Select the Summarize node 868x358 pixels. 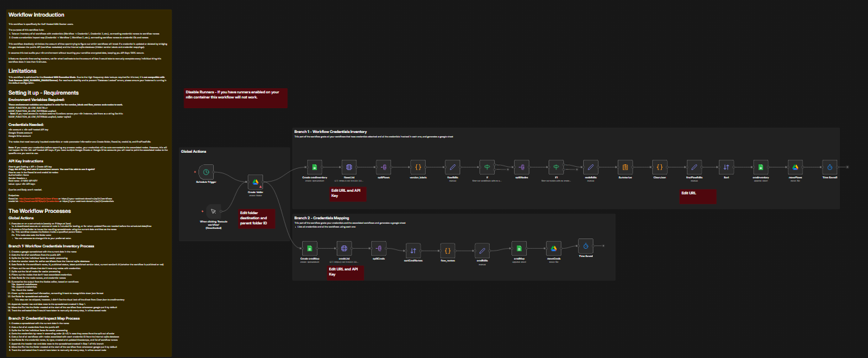pyautogui.click(x=626, y=167)
